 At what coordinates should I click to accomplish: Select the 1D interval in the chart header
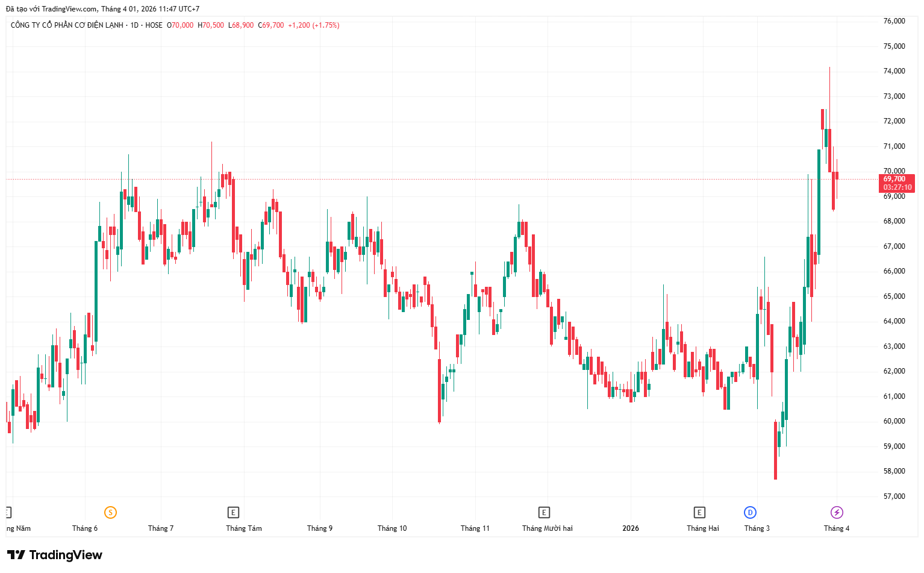pos(134,25)
